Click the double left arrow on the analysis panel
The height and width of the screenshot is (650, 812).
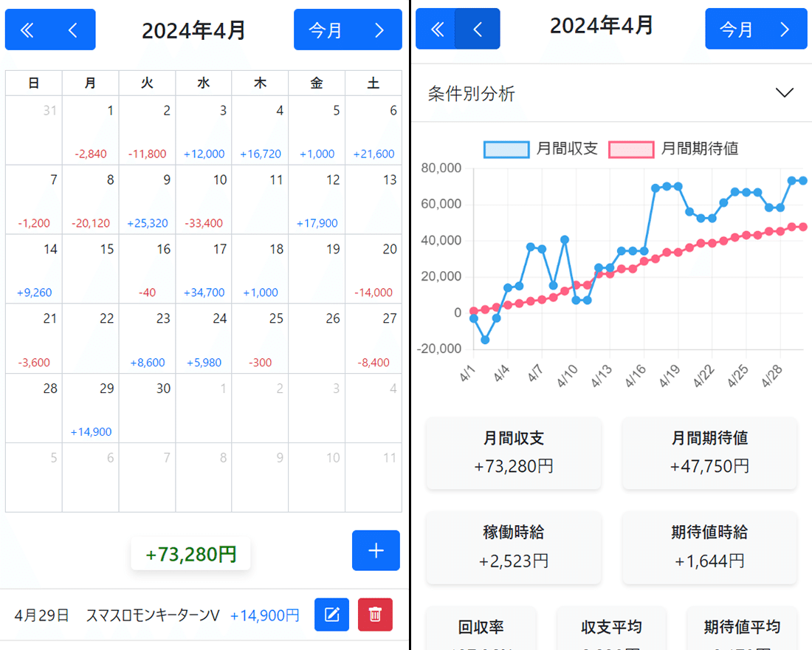coord(436,28)
